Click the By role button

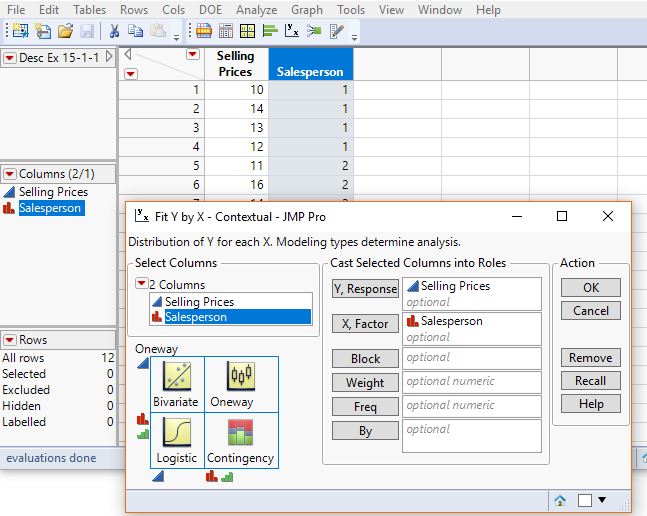(x=365, y=431)
